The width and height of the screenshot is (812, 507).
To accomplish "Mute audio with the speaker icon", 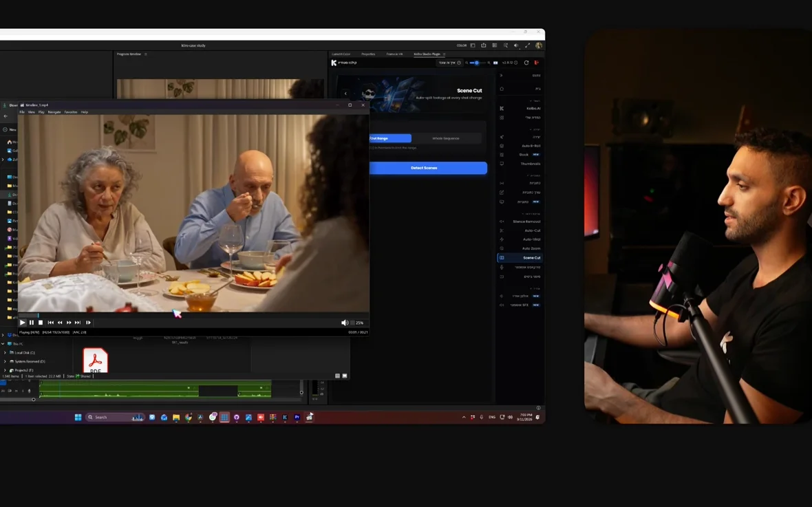I will [344, 323].
